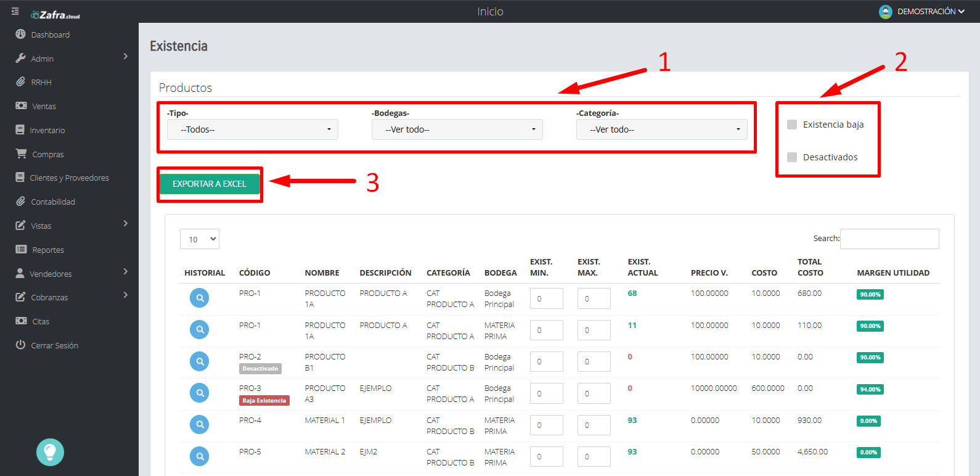This screenshot has width=980, height=476.
Task: Open history magnifier for PRO-3
Action: pyautogui.click(x=199, y=393)
